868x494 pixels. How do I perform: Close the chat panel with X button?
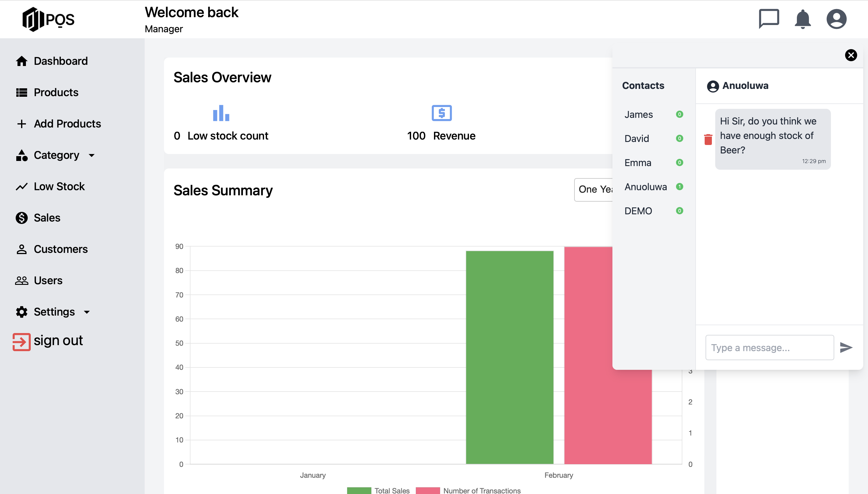(851, 55)
